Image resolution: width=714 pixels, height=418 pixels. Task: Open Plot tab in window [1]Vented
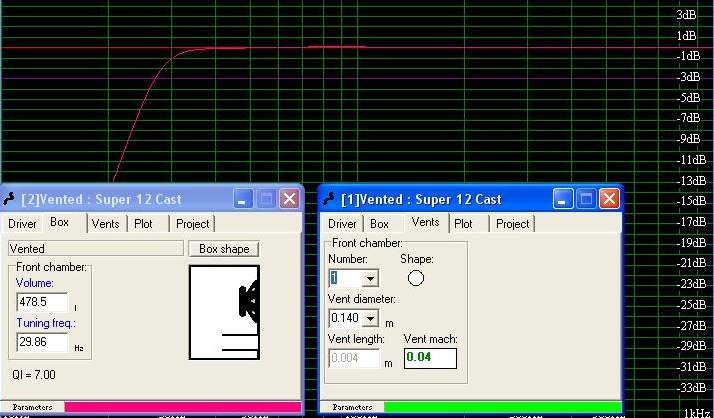click(x=463, y=224)
